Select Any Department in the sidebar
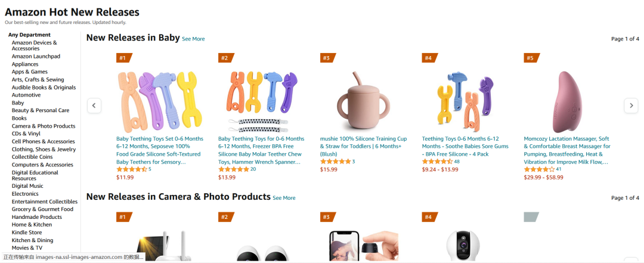The height and width of the screenshot is (263, 644). pyautogui.click(x=29, y=35)
